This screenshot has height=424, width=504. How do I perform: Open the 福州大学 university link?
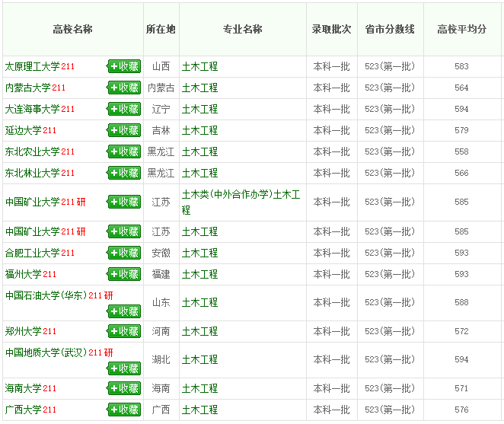[x=24, y=274]
